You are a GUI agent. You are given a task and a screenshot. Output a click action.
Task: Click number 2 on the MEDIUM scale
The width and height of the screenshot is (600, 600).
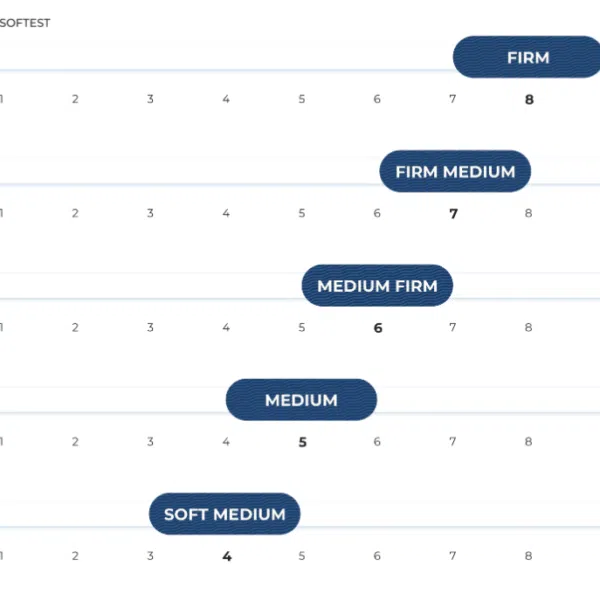(75, 442)
